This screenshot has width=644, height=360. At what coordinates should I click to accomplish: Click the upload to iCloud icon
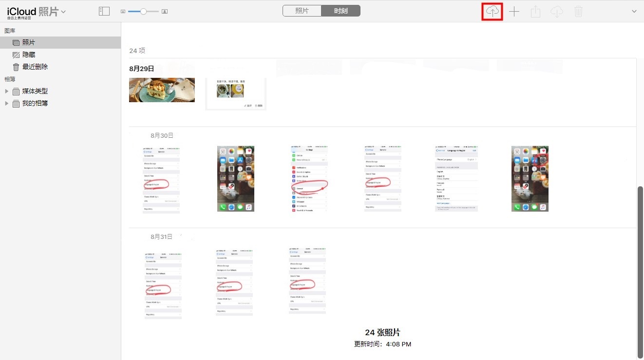click(x=492, y=11)
